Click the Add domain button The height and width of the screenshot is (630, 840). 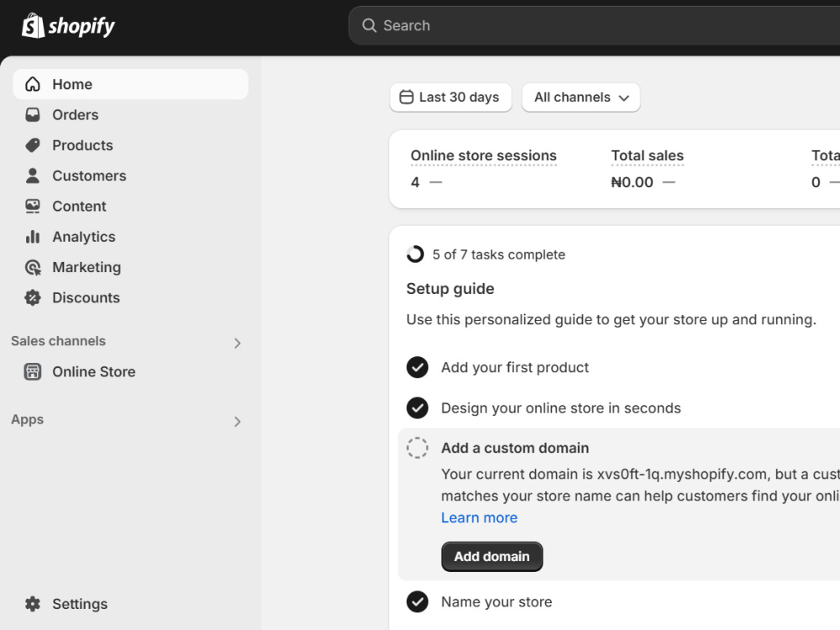[x=491, y=557]
